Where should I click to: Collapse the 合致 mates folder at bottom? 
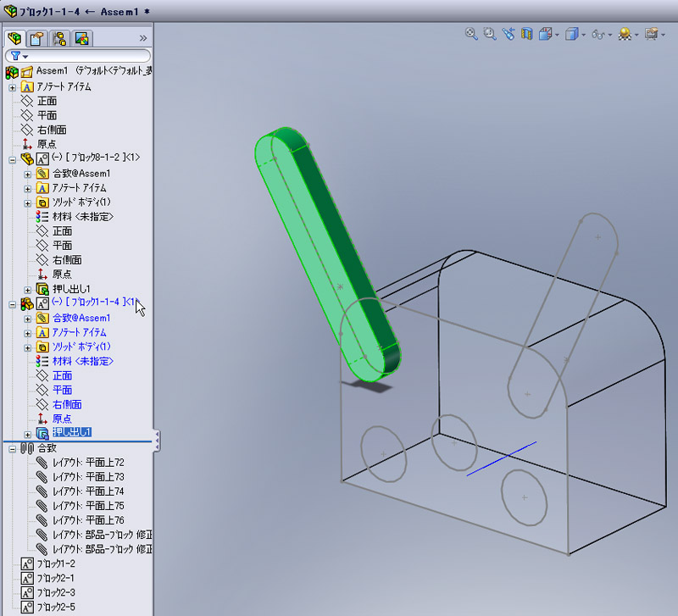(12, 448)
